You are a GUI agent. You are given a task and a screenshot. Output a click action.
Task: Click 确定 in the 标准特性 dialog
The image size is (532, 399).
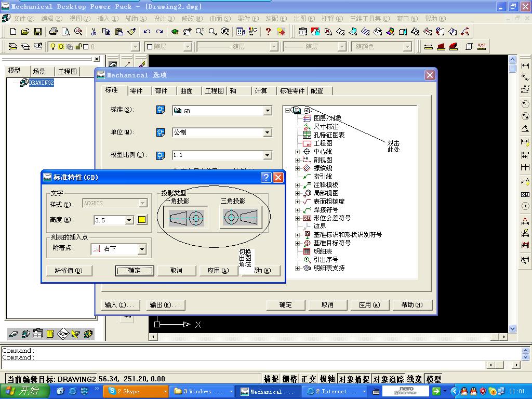pyautogui.click(x=135, y=271)
